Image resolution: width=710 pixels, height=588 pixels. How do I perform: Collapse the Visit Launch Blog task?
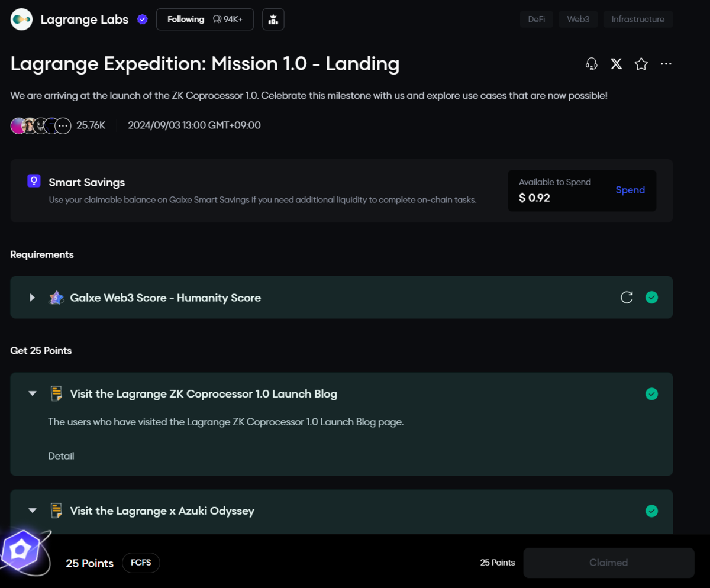(x=33, y=394)
